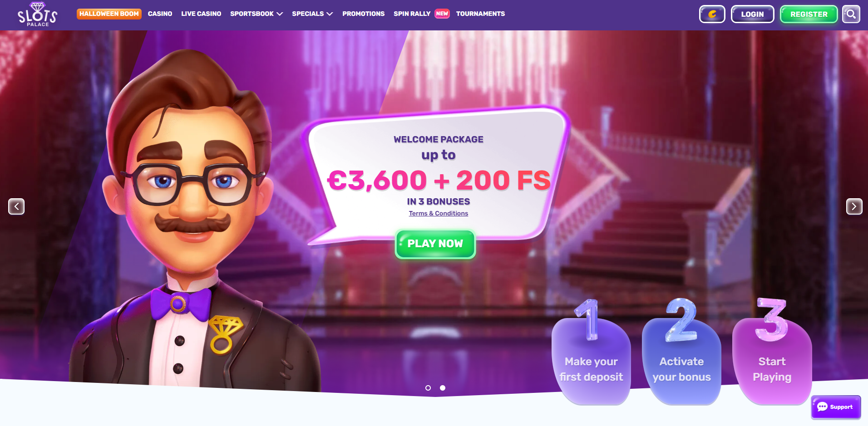Image resolution: width=868 pixels, height=426 pixels.
Task: Go to previous slide with left arrow
Action: click(x=16, y=206)
